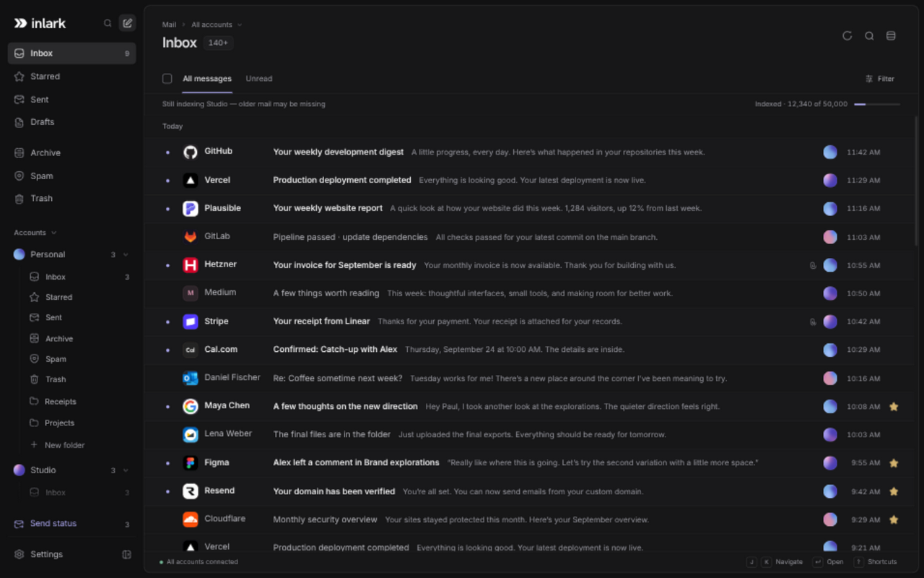Image resolution: width=924 pixels, height=578 pixels.
Task: Click unread dot on the Cal.com message
Action: [168, 350]
